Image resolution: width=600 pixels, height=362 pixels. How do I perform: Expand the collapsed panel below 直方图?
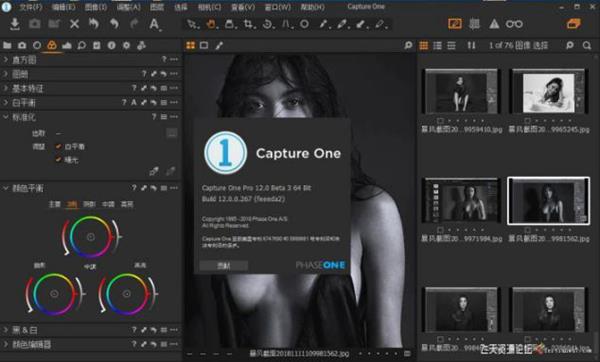tap(6, 74)
